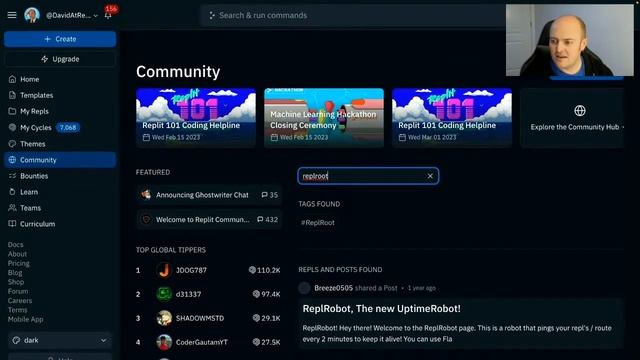
Task: Click the Learn icon
Action: 12,192
